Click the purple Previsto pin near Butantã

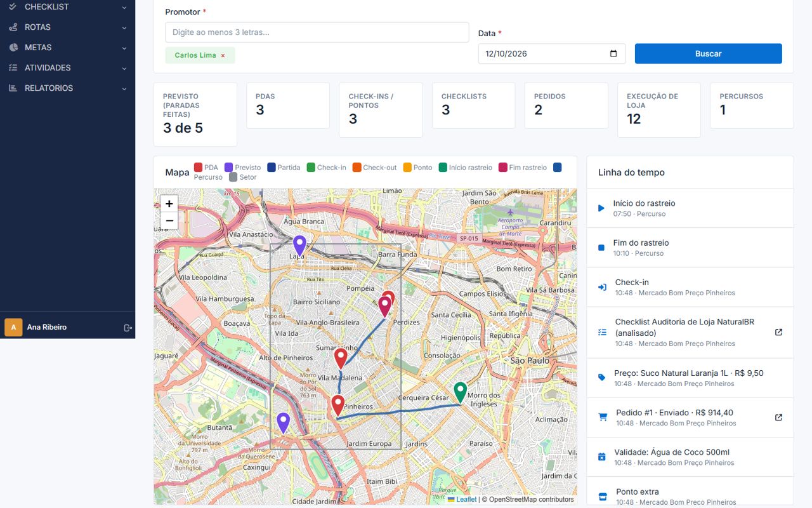pos(284,423)
